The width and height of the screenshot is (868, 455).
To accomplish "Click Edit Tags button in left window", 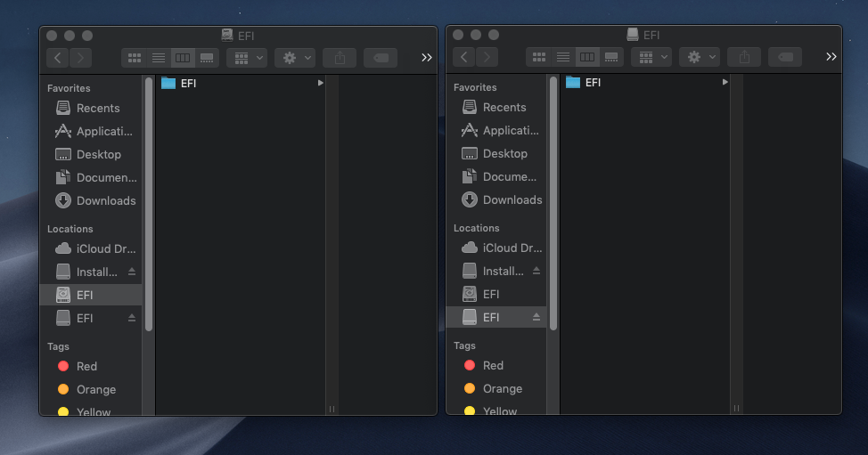I will click(x=381, y=58).
